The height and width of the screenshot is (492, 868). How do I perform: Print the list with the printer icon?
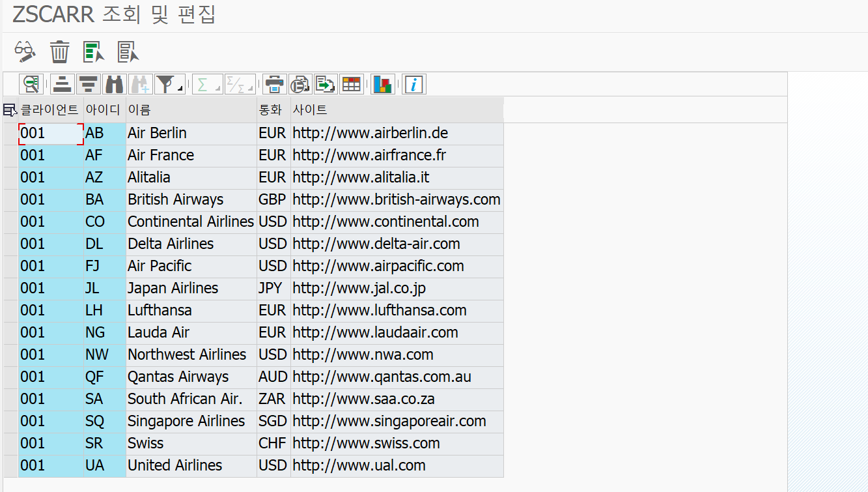click(x=274, y=84)
